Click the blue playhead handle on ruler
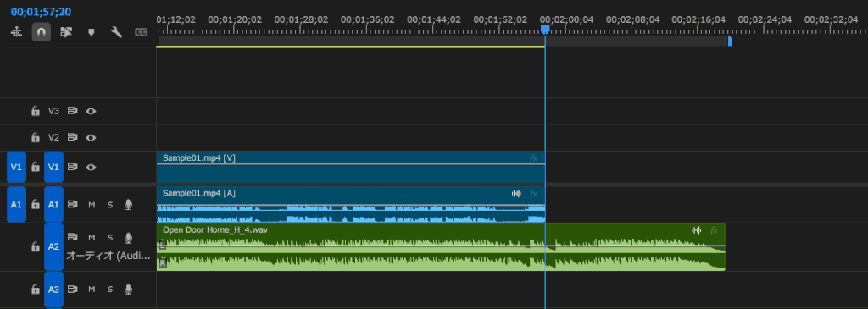 pyautogui.click(x=545, y=30)
